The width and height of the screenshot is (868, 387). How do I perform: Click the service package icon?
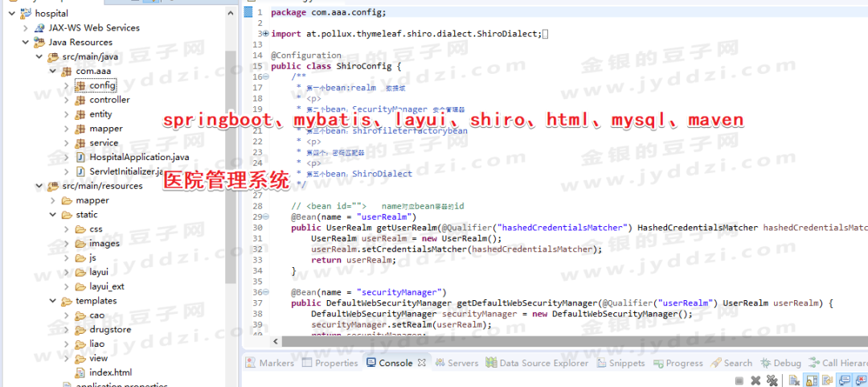click(x=81, y=143)
